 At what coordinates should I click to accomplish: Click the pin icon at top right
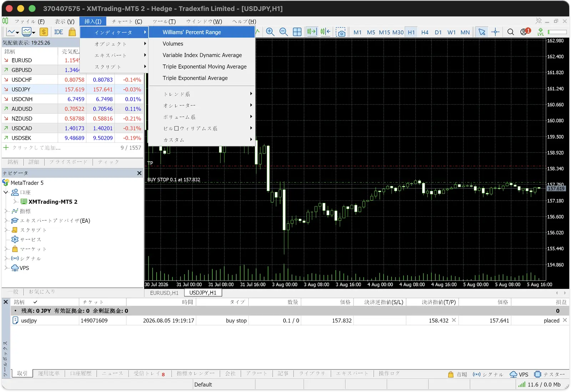pyautogui.click(x=539, y=21)
